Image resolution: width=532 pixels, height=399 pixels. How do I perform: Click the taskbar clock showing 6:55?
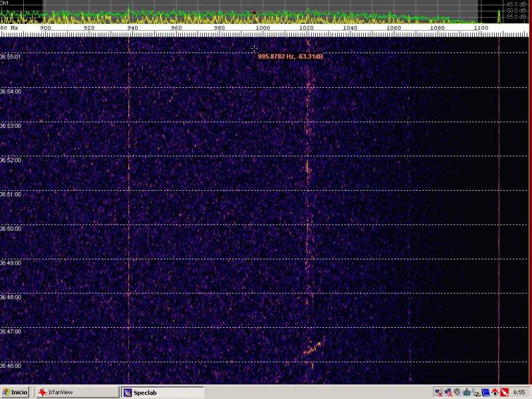519,392
